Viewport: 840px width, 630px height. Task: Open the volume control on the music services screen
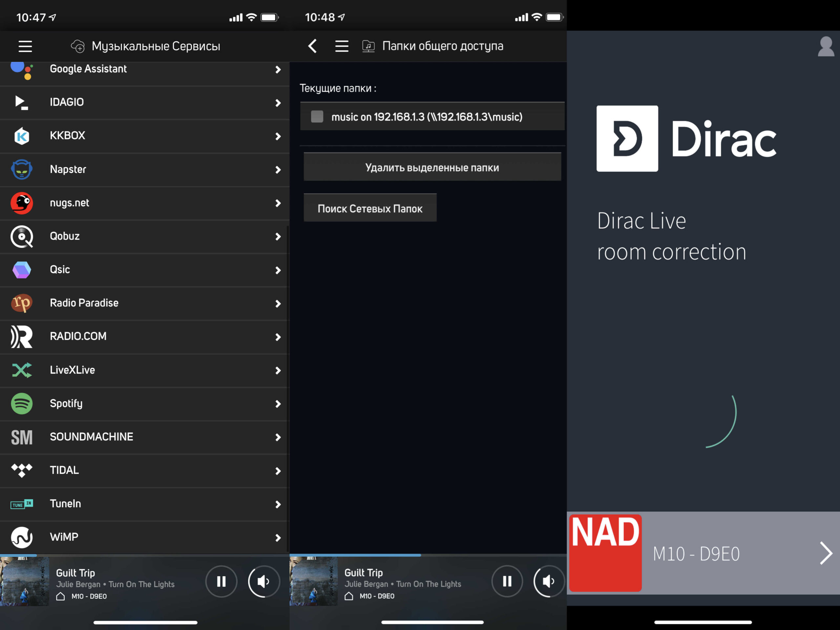point(264,581)
